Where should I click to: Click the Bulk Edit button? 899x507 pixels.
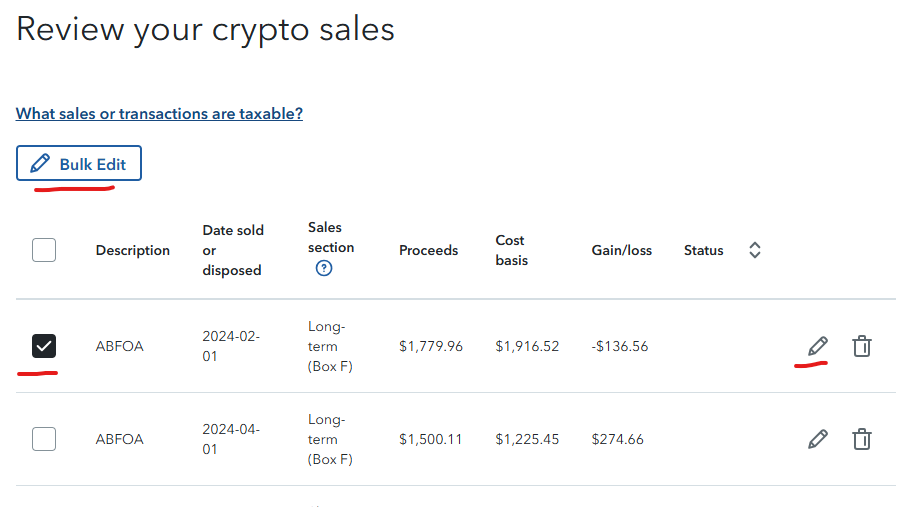point(79,163)
